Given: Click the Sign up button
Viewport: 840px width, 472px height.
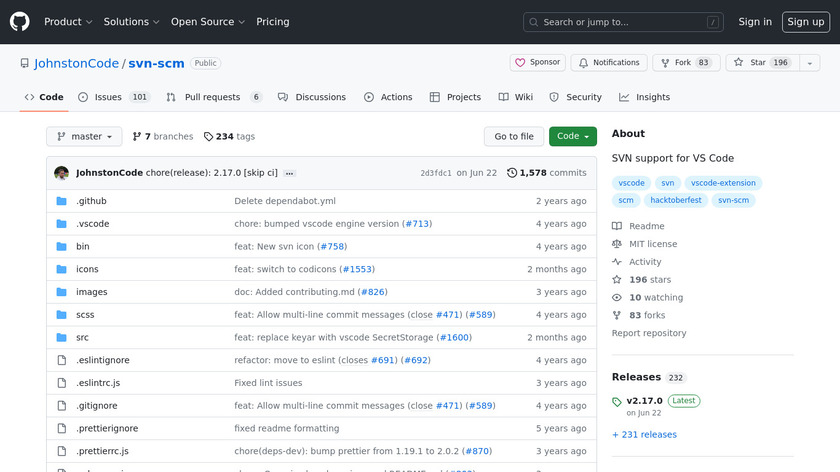Looking at the screenshot, I should click(805, 21).
